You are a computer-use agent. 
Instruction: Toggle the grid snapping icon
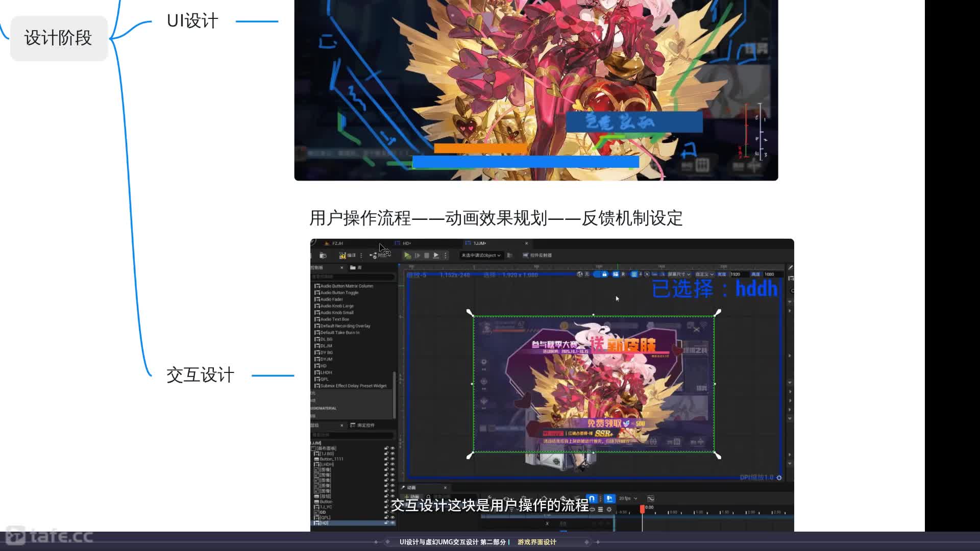634,274
